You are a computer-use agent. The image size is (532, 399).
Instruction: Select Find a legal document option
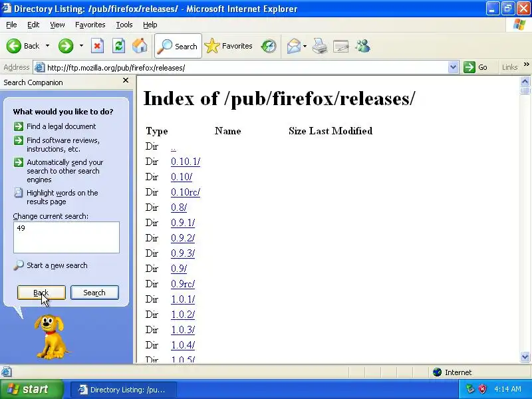(x=61, y=126)
